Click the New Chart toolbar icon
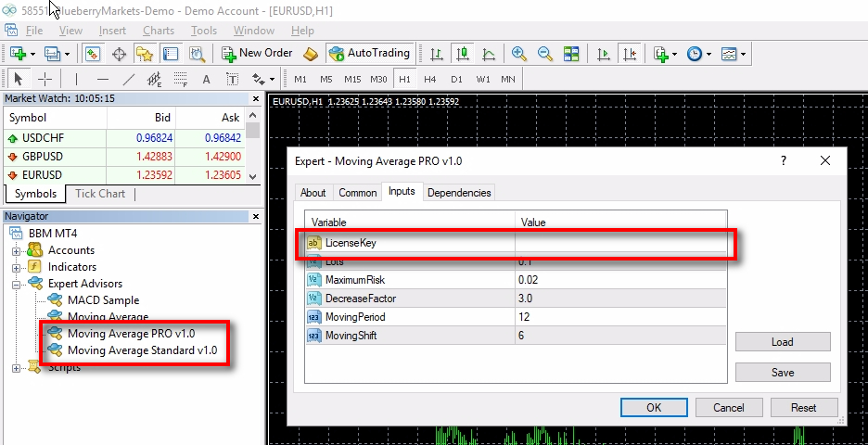 click(18, 54)
